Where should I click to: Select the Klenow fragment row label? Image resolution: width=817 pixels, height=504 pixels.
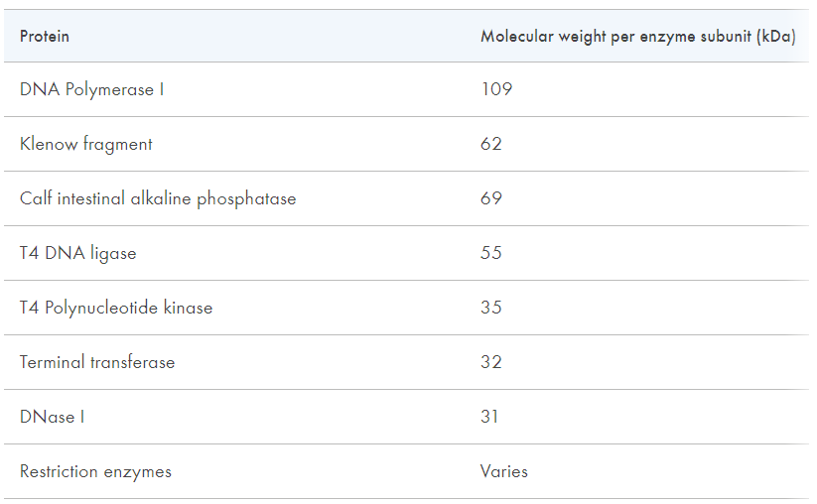[x=86, y=144]
